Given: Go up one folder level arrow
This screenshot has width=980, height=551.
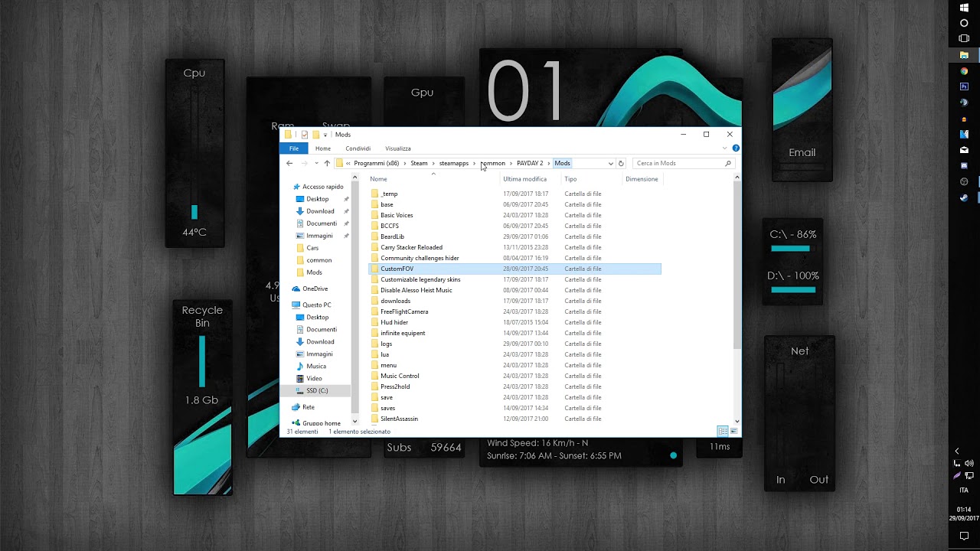Looking at the screenshot, I should 327,163.
